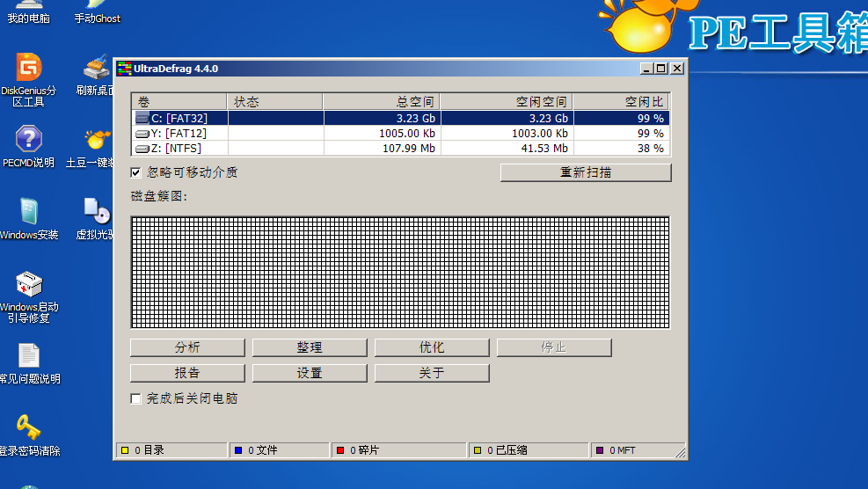Minimize the UltraDefrag window
868x489 pixels.
pyautogui.click(x=646, y=69)
